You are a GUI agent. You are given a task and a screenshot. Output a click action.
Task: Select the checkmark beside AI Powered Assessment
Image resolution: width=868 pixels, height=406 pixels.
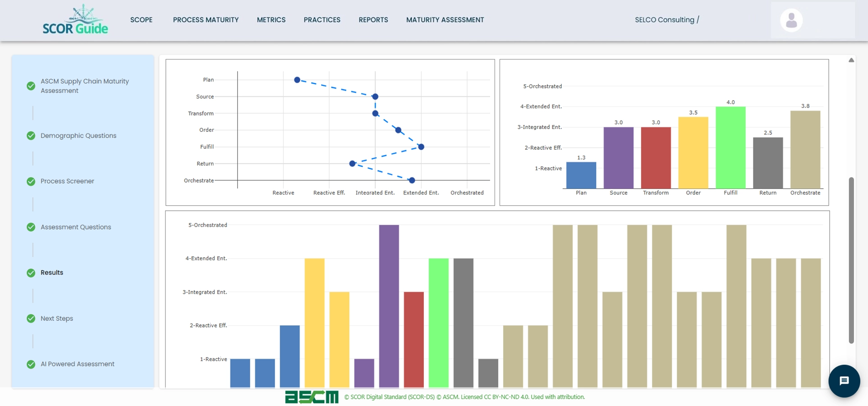click(x=31, y=364)
